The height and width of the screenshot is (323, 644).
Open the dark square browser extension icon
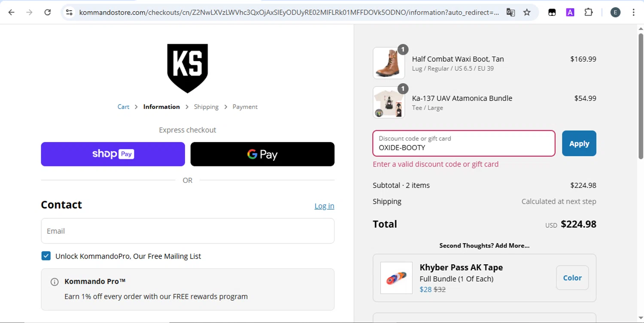point(552,12)
